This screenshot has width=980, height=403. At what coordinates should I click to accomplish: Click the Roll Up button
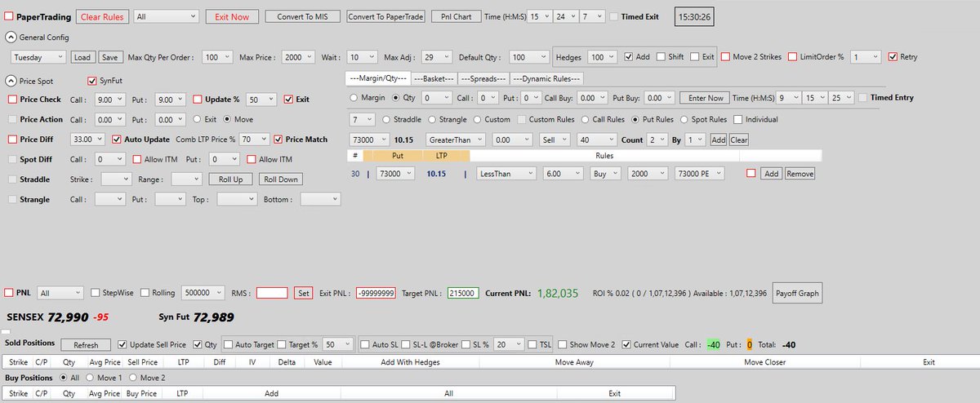pyautogui.click(x=231, y=179)
